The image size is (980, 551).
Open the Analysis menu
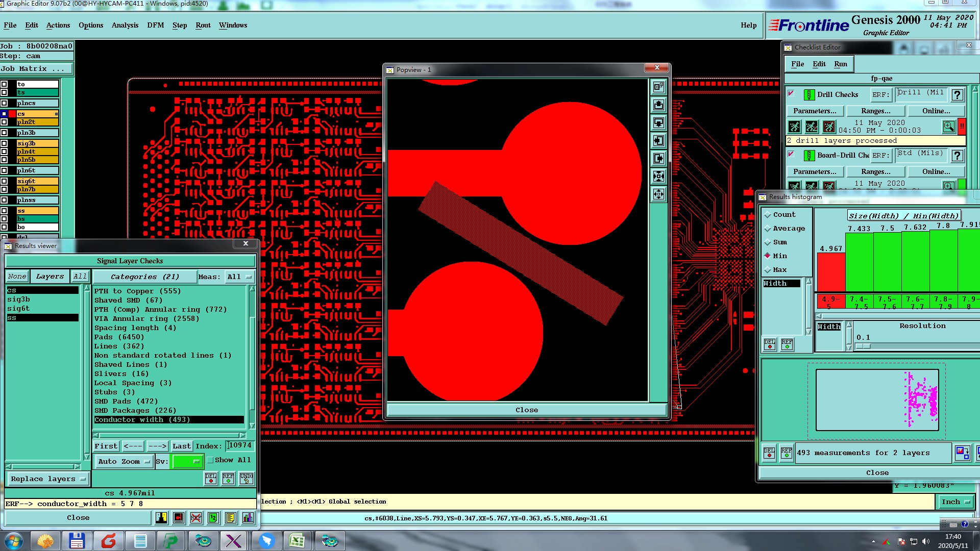click(125, 25)
